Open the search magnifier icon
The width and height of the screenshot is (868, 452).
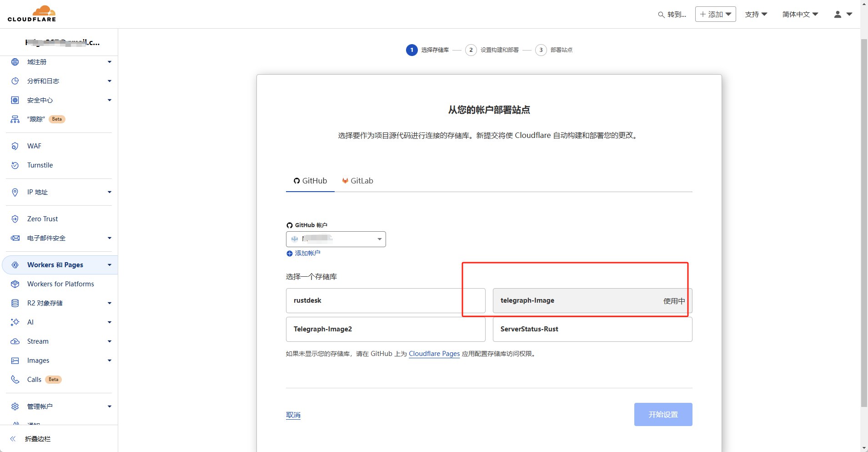(661, 15)
